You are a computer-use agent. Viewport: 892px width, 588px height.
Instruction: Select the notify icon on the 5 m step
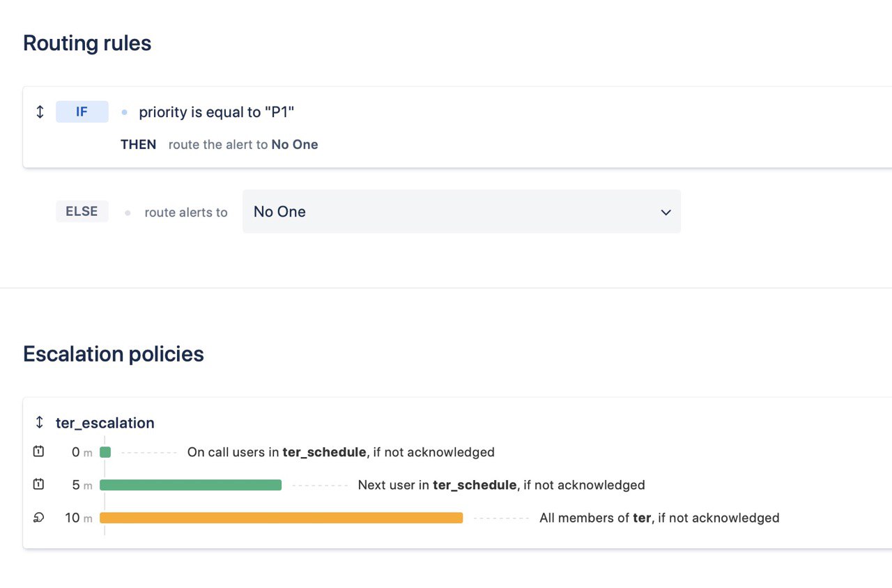pyautogui.click(x=38, y=484)
